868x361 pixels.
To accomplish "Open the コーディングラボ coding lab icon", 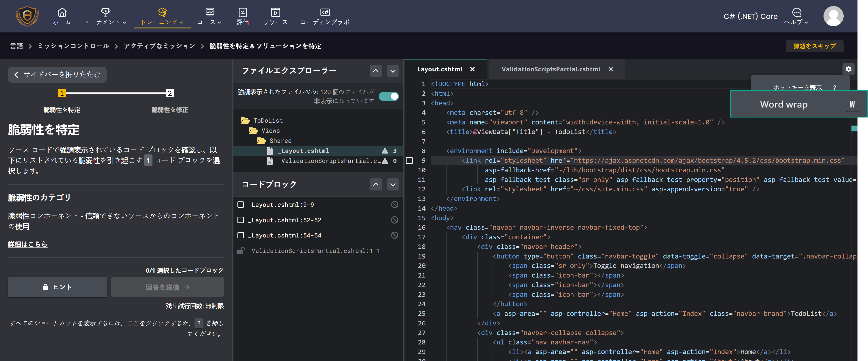I will [325, 12].
